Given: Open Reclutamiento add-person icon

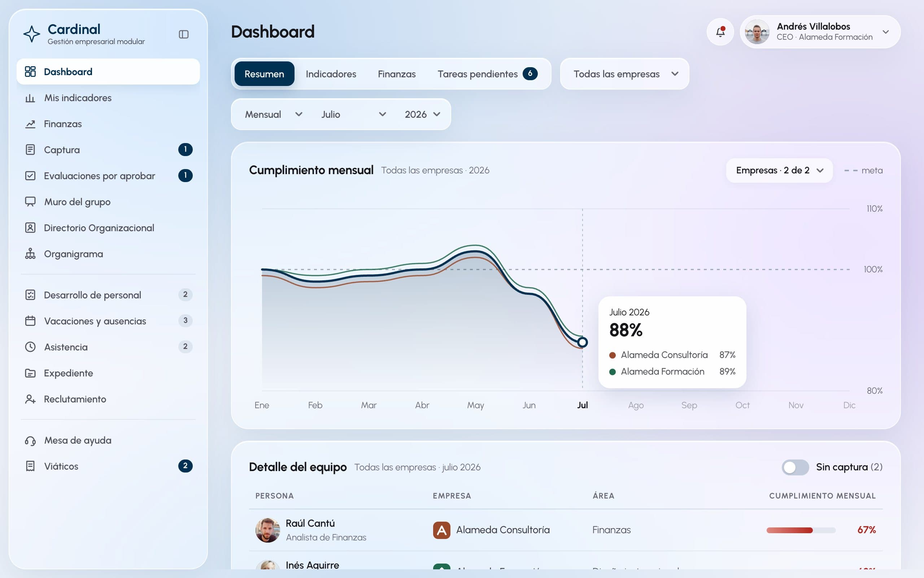Looking at the screenshot, I should 30,399.
